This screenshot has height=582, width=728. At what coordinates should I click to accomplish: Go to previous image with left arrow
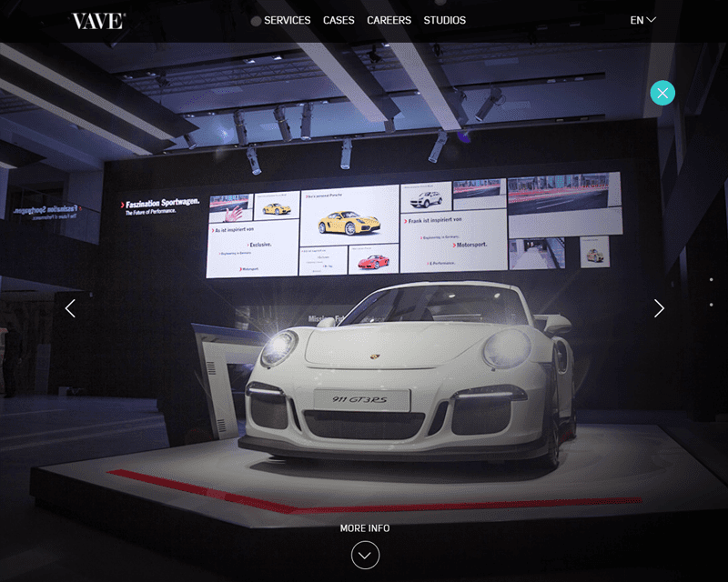pyautogui.click(x=70, y=308)
